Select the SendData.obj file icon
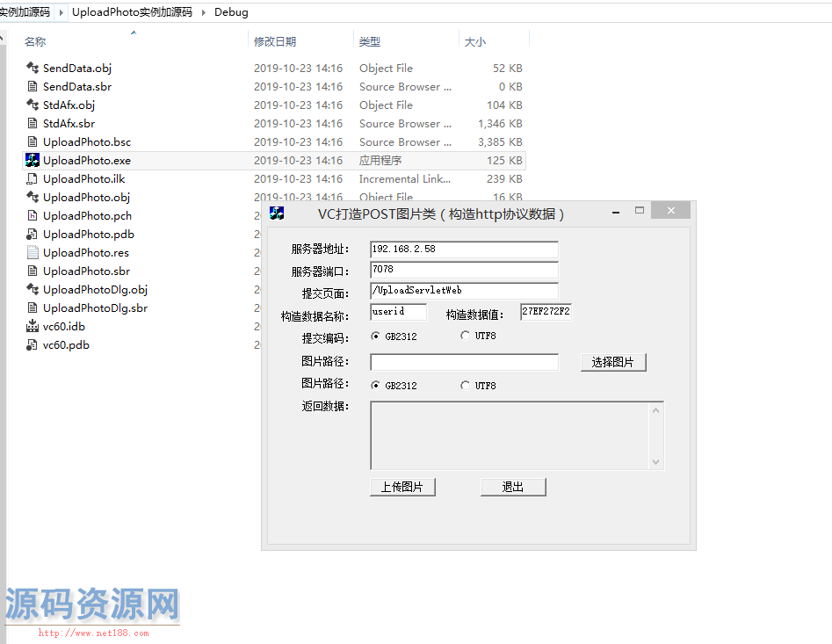This screenshot has width=832, height=644. (33, 68)
